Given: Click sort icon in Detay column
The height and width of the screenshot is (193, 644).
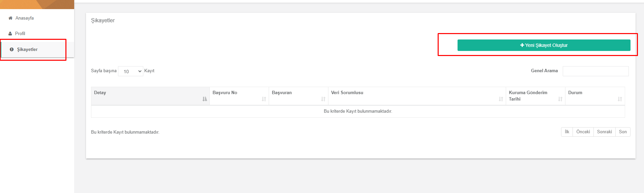Looking at the screenshot, I should pyautogui.click(x=204, y=99).
